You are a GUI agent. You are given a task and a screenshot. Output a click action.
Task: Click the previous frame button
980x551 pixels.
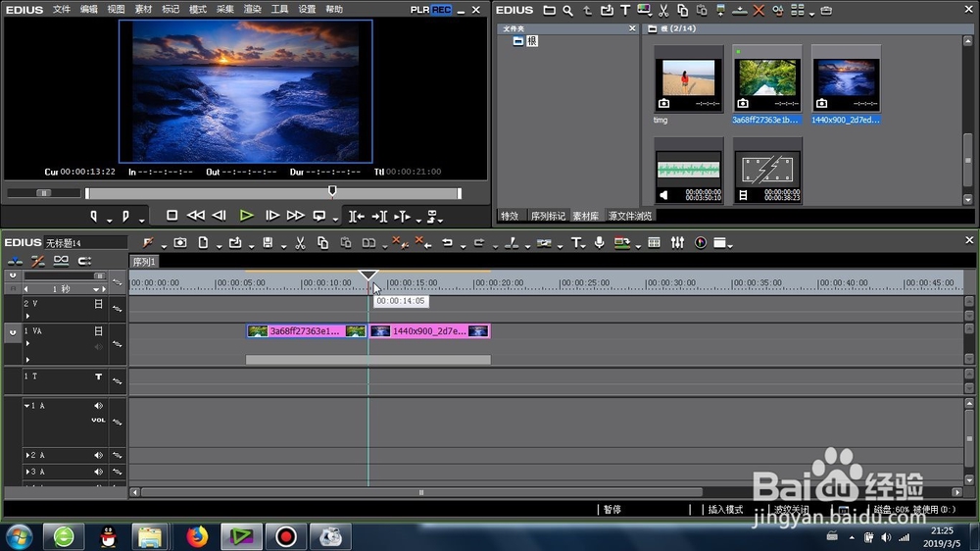click(x=220, y=216)
